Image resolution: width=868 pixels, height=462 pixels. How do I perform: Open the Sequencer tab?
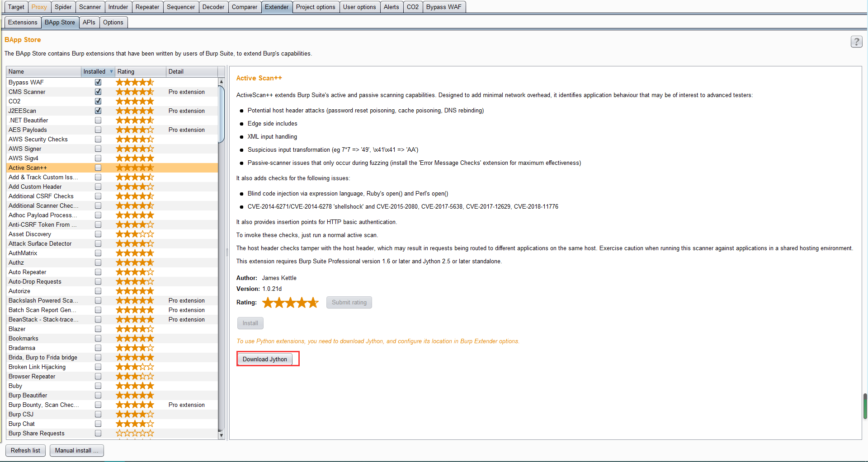(181, 7)
